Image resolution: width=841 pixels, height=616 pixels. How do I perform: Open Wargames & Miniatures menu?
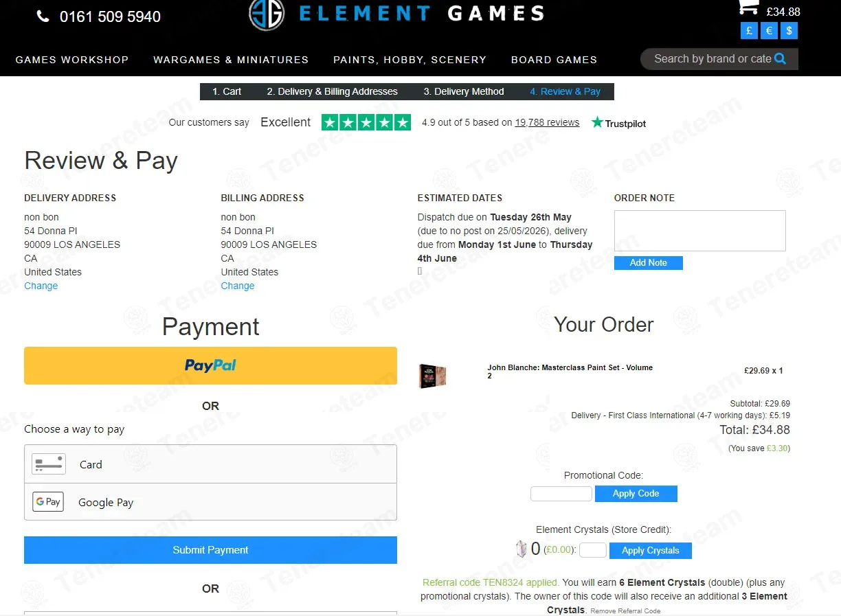pyautogui.click(x=231, y=60)
